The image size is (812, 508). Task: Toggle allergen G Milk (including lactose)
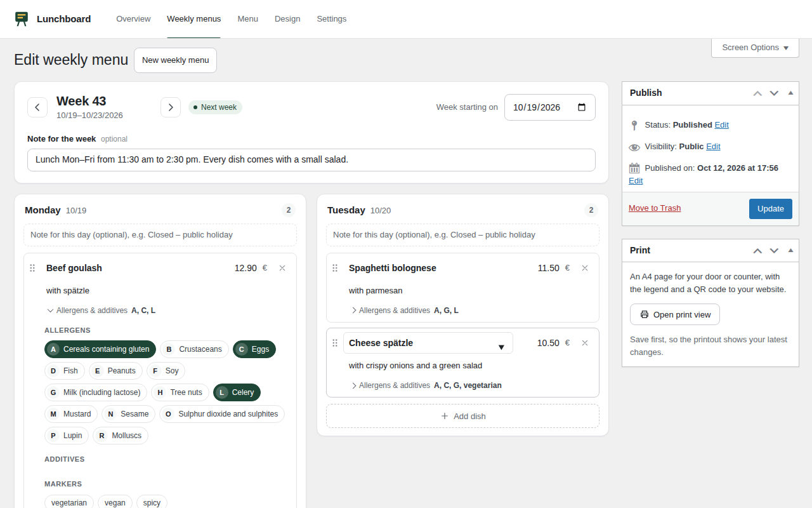tap(96, 392)
